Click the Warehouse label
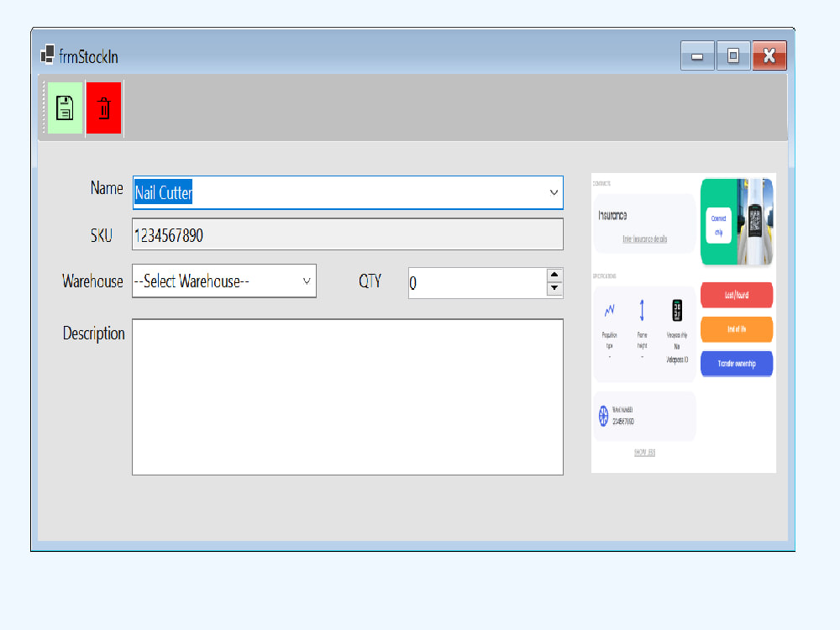The width and height of the screenshot is (840, 630). (92, 281)
